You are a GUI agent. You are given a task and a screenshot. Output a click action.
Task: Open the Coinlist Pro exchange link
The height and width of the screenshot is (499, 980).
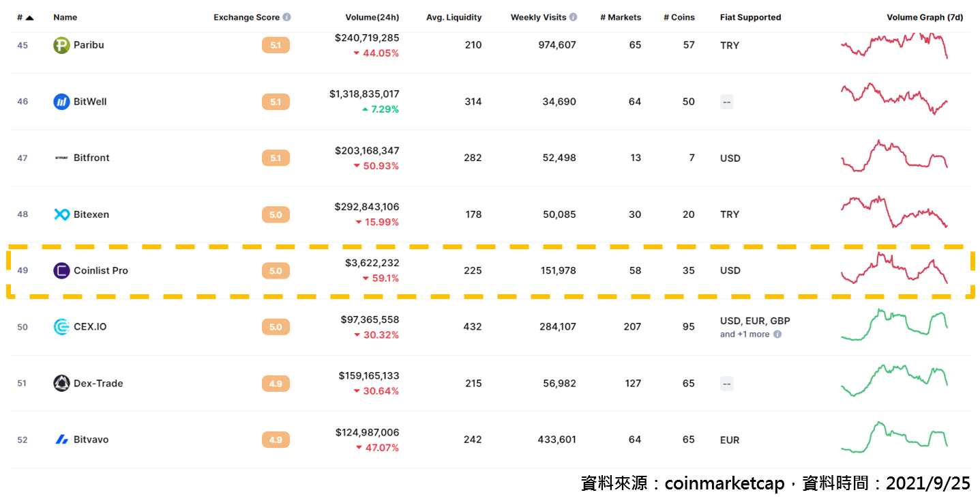point(101,270)
